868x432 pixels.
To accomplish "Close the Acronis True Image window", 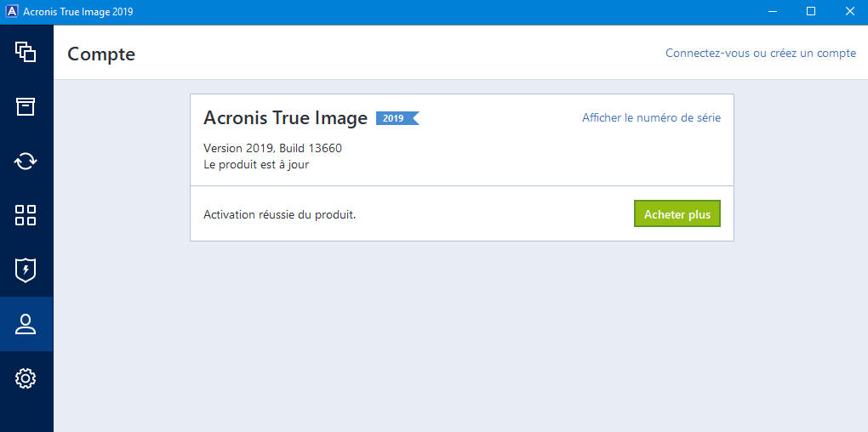I will (x=850, y=12).
